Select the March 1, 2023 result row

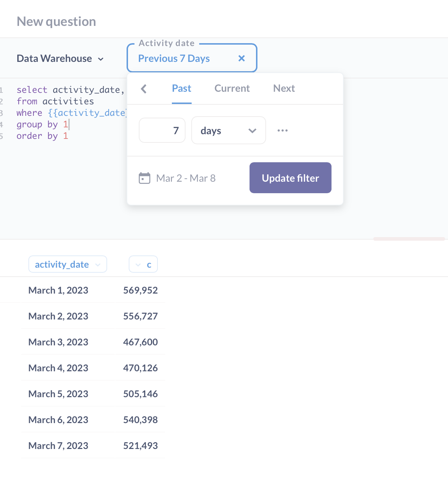(x=58, y=290)
